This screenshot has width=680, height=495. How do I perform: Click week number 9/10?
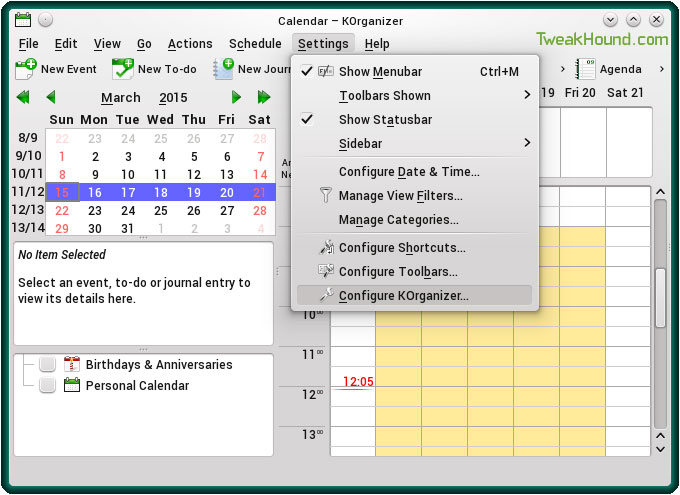28,155
